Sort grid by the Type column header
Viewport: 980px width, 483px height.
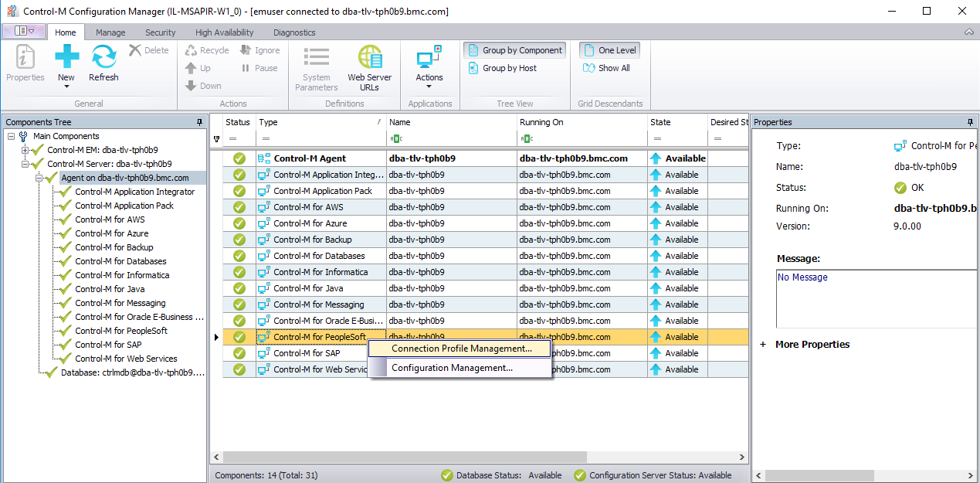pyautogui.click(x=320, y=122)
